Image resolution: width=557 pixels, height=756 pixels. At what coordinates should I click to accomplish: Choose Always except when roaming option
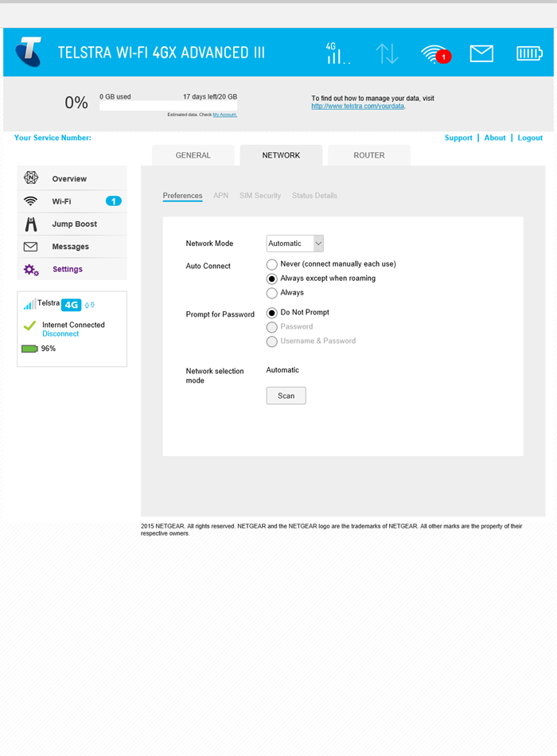pyautogui.click(x=272, y=279)
